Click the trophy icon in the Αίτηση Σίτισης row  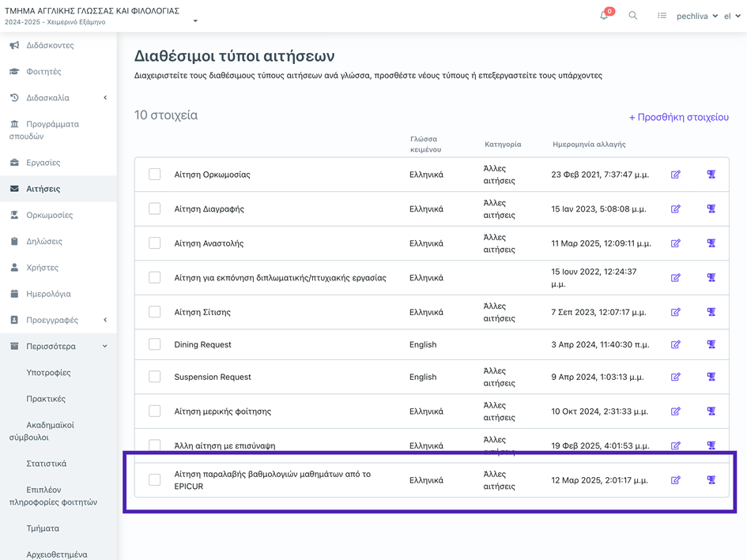pyautogui.click(x=711, y=312)
